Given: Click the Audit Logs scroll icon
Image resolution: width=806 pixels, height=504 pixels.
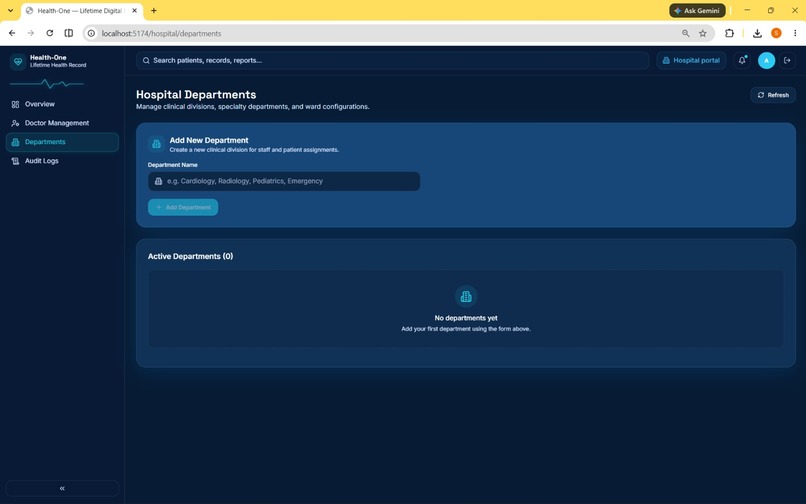Looking at the screenshot, I should point(15,161).
